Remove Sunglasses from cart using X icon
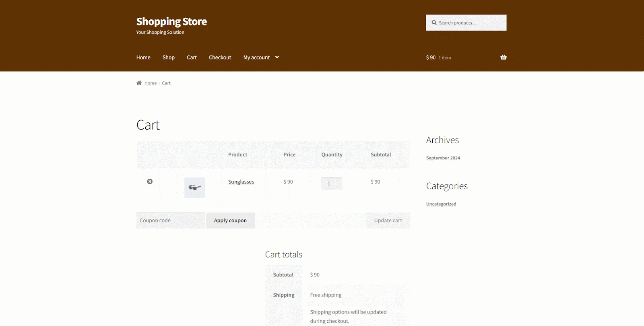644x326 pixels. point(150,182)
